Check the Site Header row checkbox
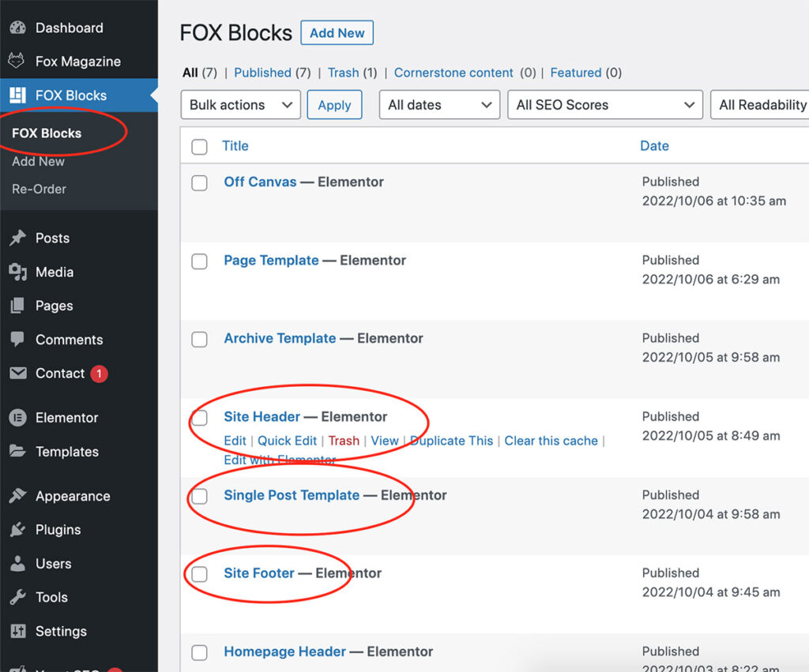Image resolution: width=809 pixels, height=672 pixels. click(x=199, y=418)
